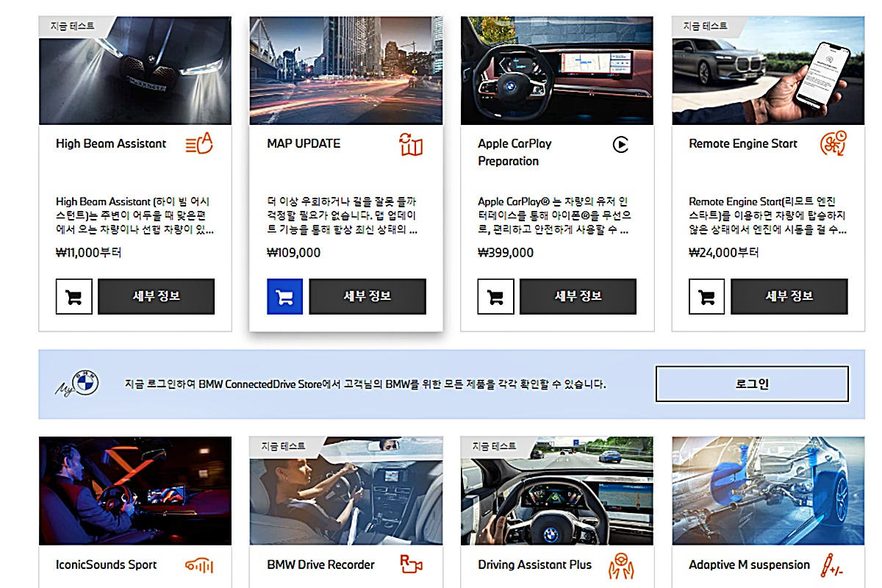Add Apple CarPlay Preparation to cart
The image size is (882, 588).
[495, 297]
